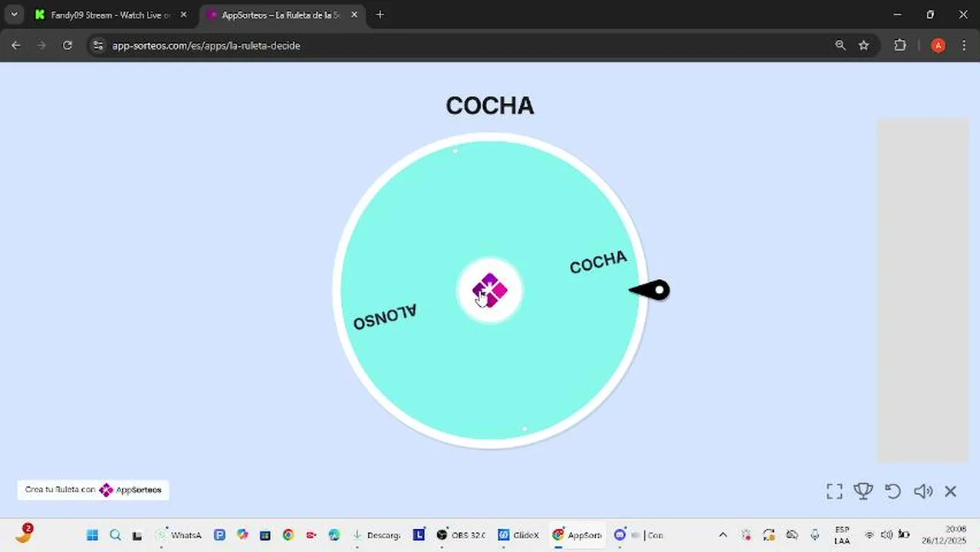This screenshot has height=552, width=980.
Task: Open the Wi-Fi network settings
Action: click(870, 535)
